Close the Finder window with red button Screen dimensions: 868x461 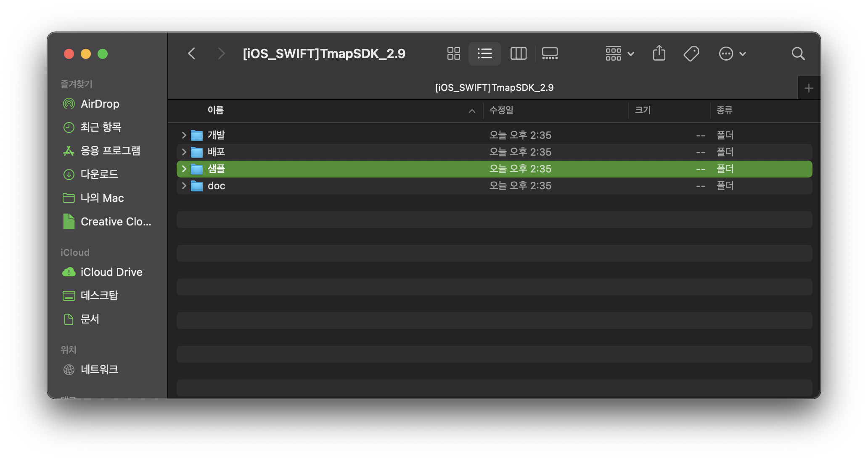[69, 54]
